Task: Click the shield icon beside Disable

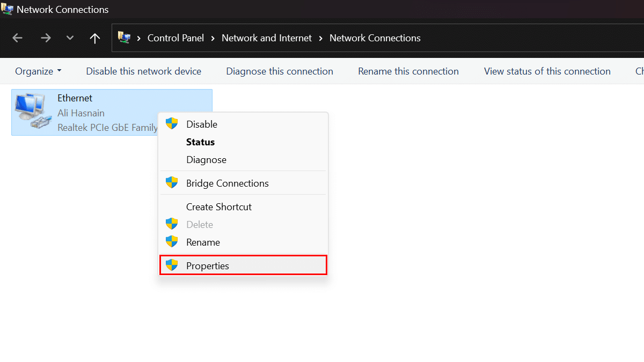Action: (172, 124)
